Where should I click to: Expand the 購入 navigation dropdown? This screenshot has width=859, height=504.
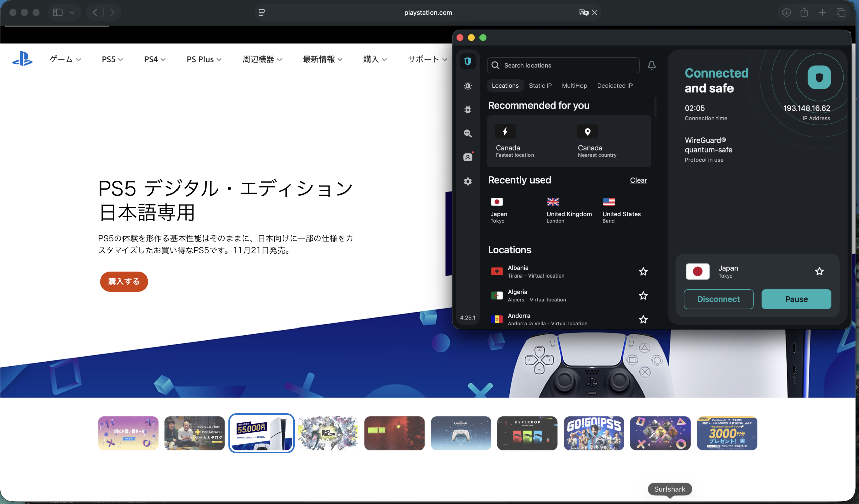tap(374, 59)
